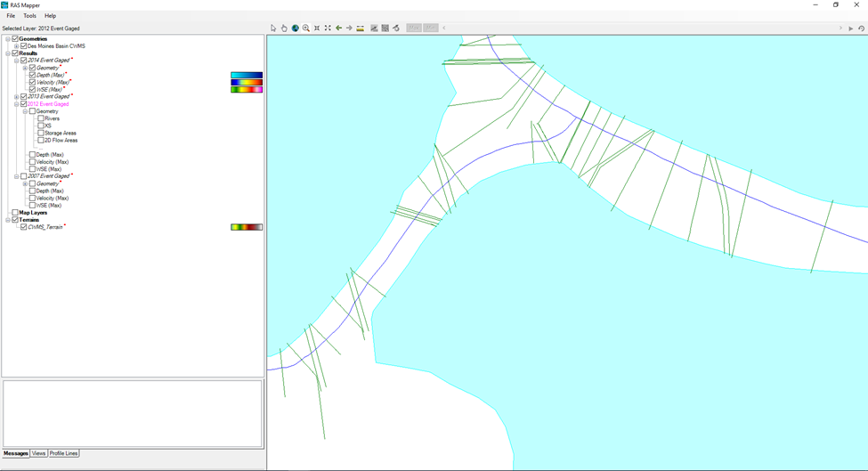Uncheck the Terrains layer checkbox

(15, 220)
